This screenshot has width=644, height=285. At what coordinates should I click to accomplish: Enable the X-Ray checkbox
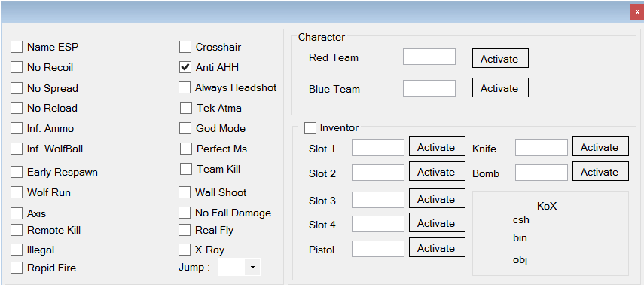coord(185,250)
